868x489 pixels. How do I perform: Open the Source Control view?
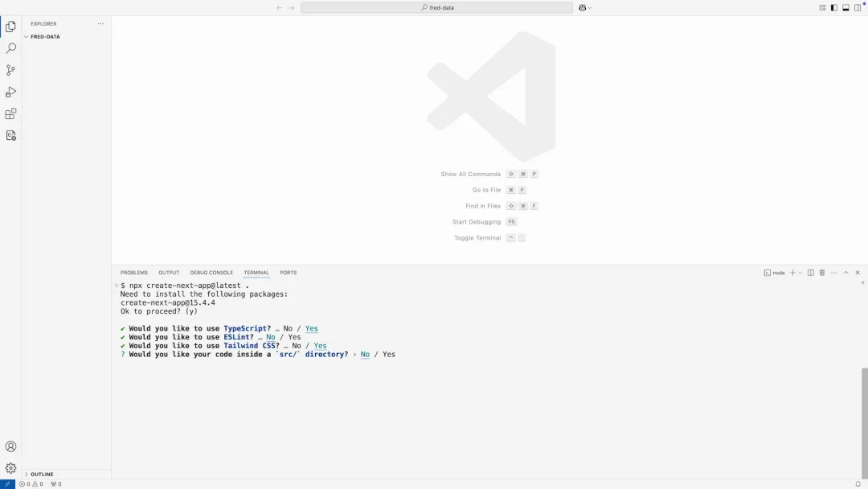coord(10,71)
